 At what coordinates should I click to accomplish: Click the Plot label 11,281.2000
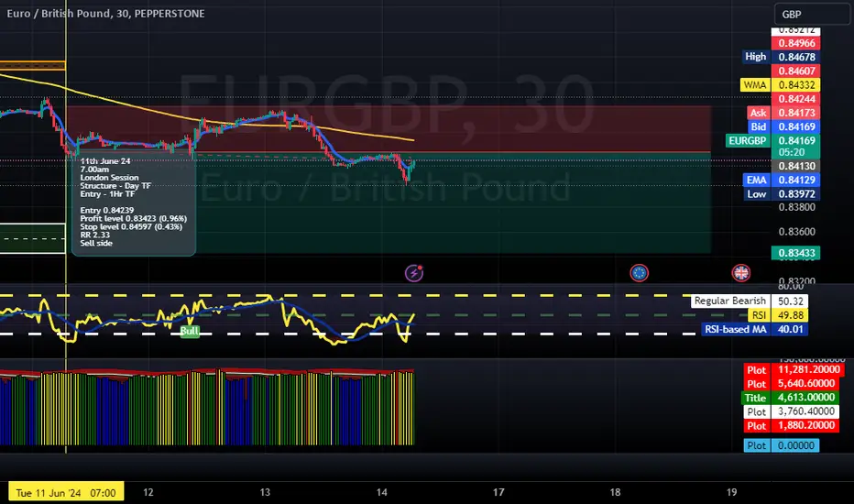(x=794, y=370)
